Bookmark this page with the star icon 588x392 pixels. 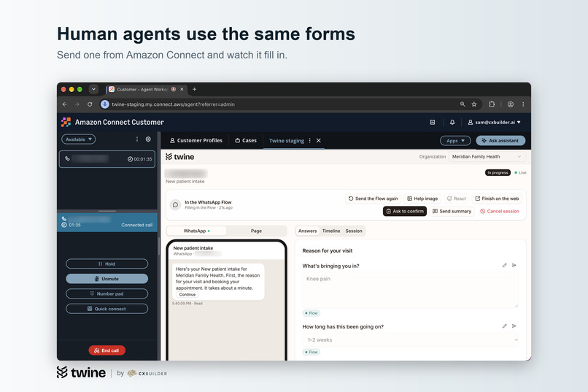(x=474, y=104)
